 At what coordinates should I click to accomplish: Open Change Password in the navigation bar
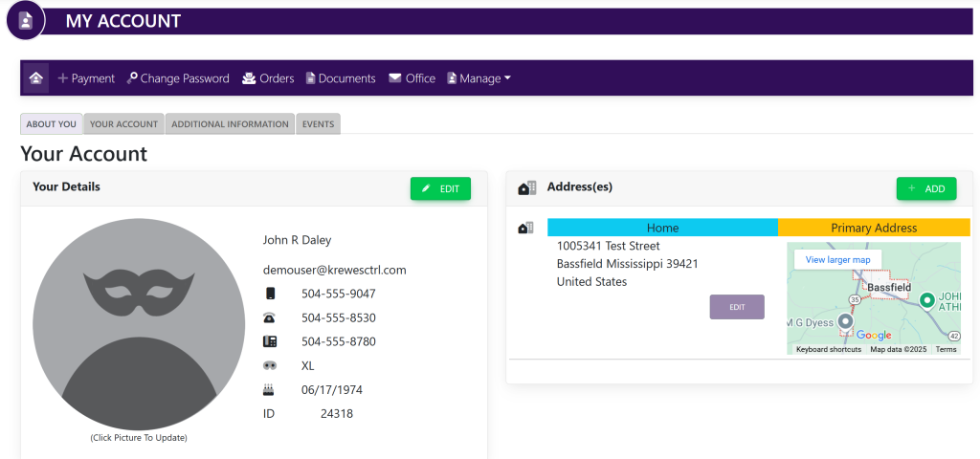click(x=178, y=78)
